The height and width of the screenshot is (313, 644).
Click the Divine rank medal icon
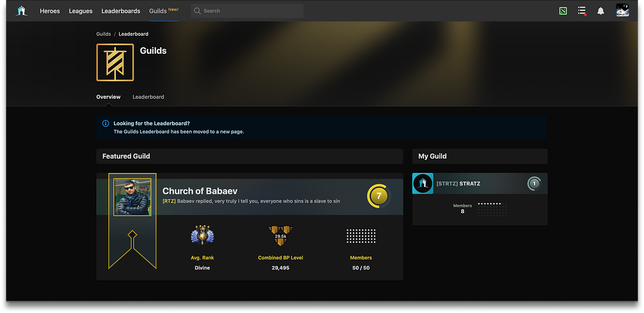pos(202,235)
